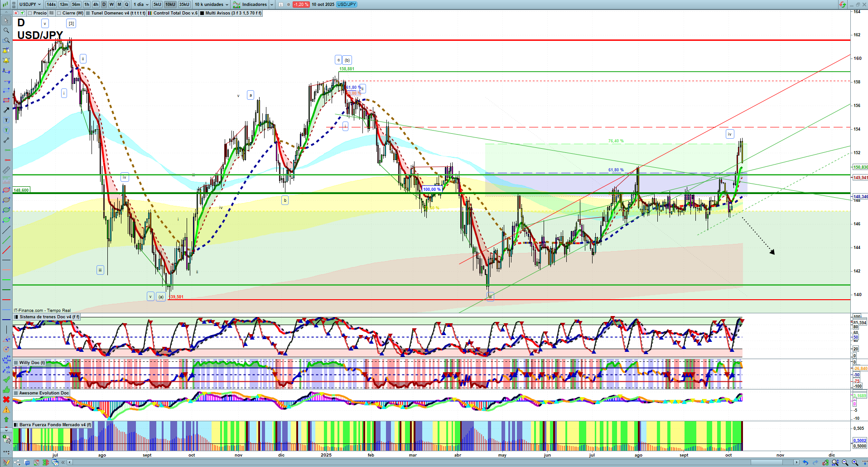868x467 pixels.
Task: Click the red X delete icon
Action: click(x=6, y=399)
